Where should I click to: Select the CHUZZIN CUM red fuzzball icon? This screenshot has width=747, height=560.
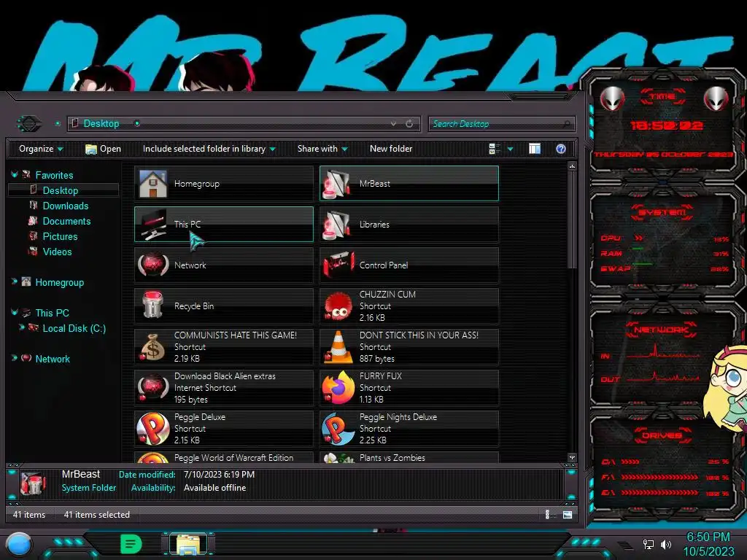tap(337, 306)
